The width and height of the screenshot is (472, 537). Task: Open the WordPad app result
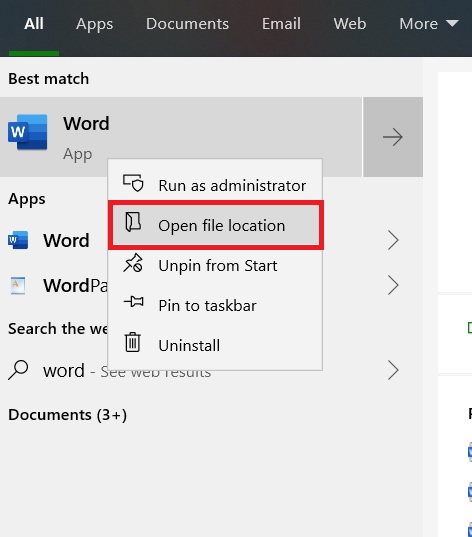(75, 285)
